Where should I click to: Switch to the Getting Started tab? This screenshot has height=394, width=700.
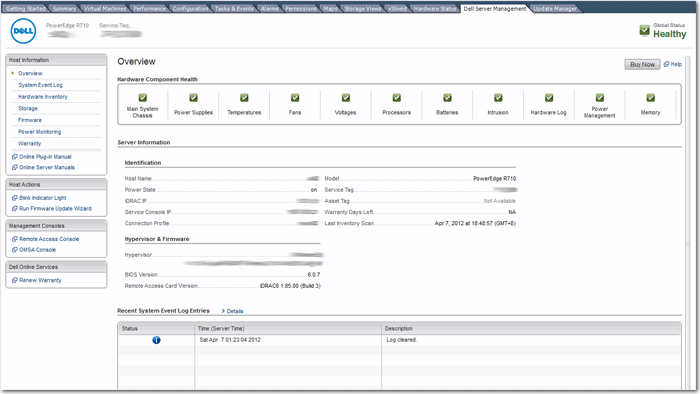(25, 8)
